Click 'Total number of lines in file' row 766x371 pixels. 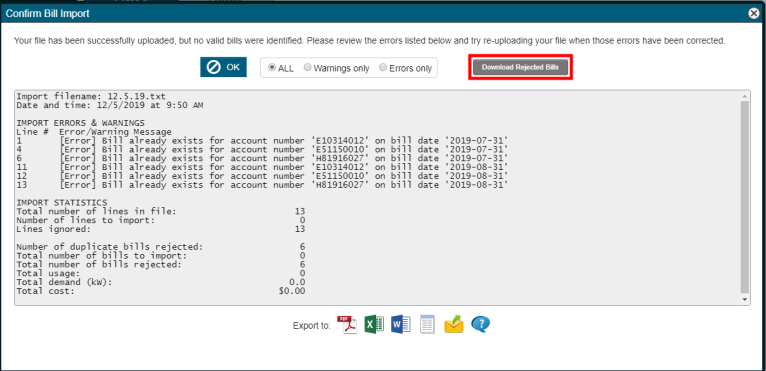tap(161, 211)
